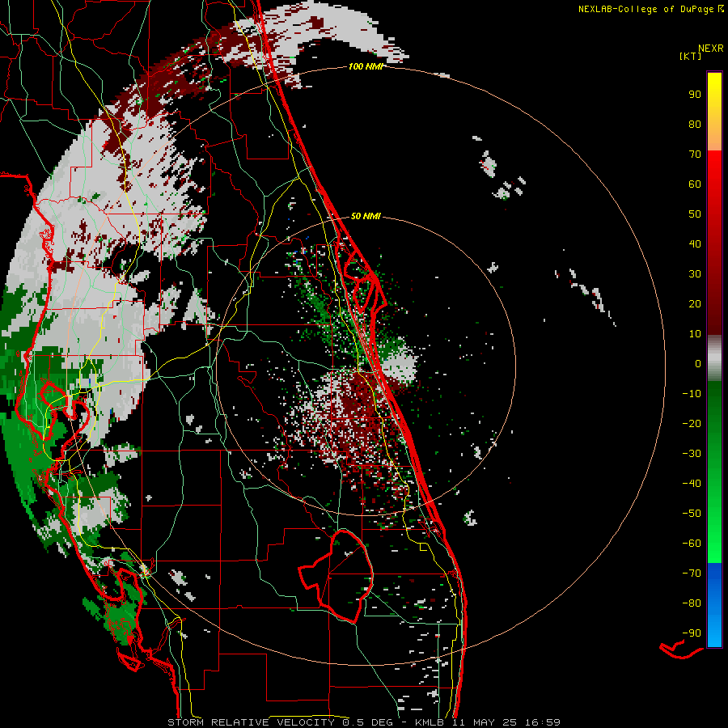
Task: Click the -30 value on the velocity scale
Action: [x=692, y=454]
